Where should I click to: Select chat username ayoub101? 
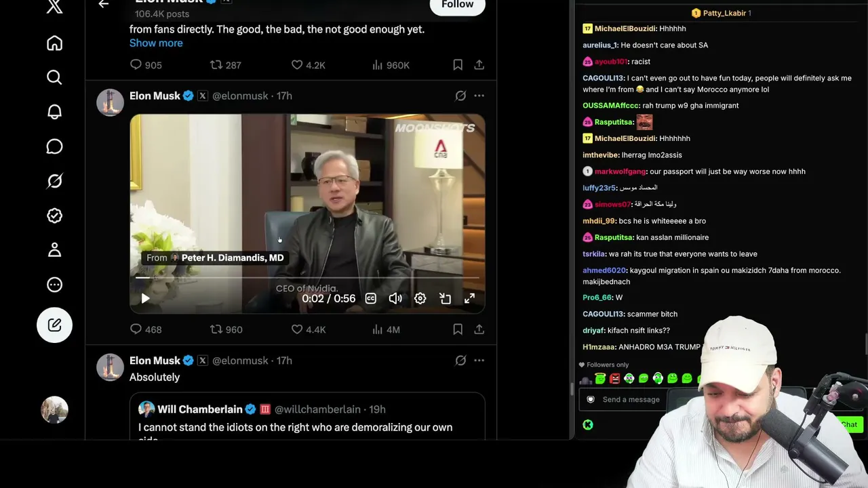coord(611,62)
